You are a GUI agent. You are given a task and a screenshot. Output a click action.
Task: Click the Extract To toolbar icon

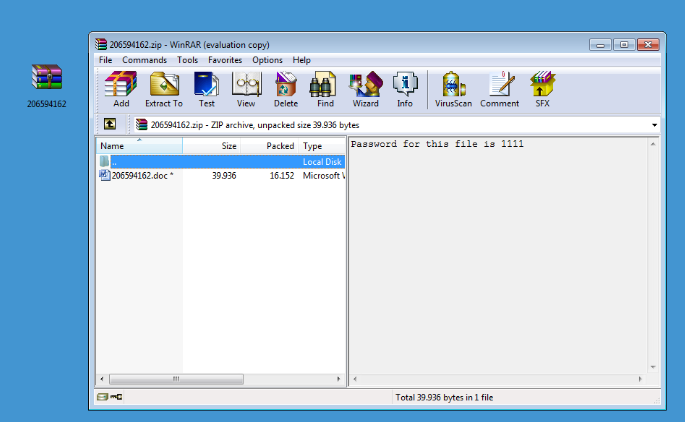pyautogui.click(x=164, y=88)
